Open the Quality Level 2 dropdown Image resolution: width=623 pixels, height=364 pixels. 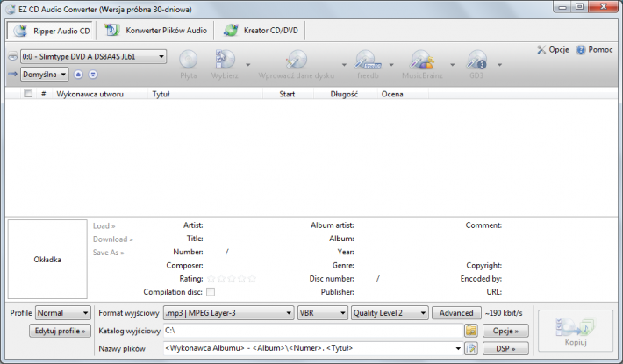pyautogui.click(x=390, y=313)
